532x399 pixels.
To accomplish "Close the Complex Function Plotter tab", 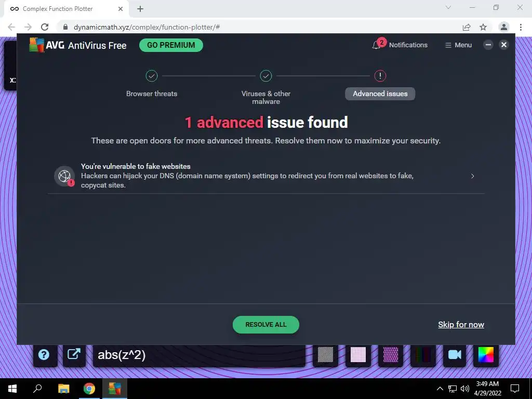I will 121,9.
